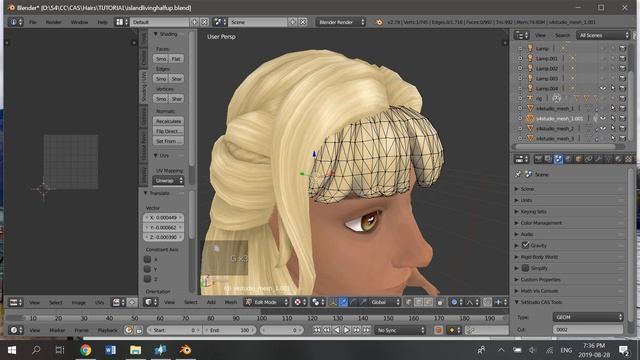Open the Help menu
The width and height of the screenshot is (640, 360).
tap(102, 22)
